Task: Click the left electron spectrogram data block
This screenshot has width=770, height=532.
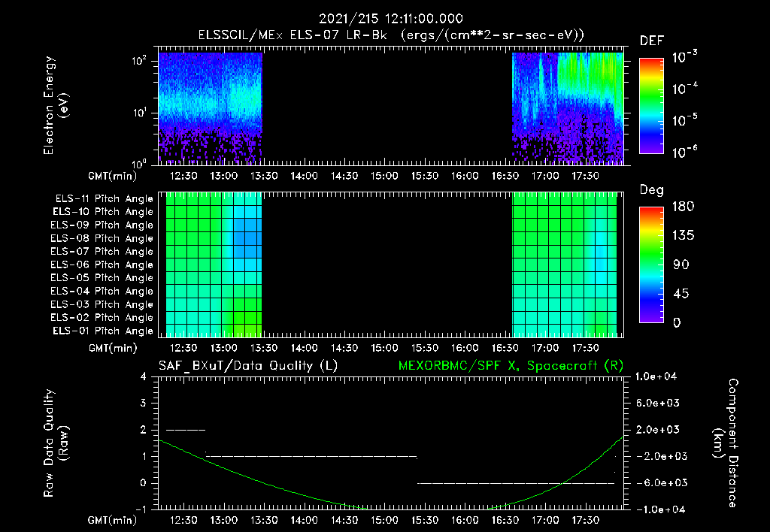Action: coord(211,107)
